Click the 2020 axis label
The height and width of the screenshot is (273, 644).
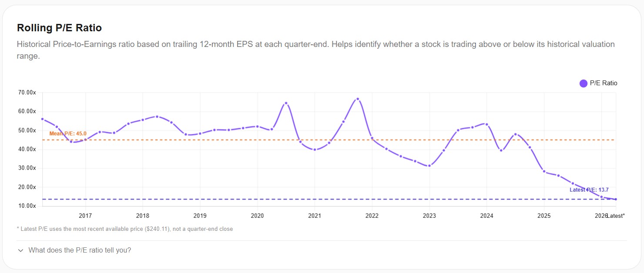click(x=257, y=216)
